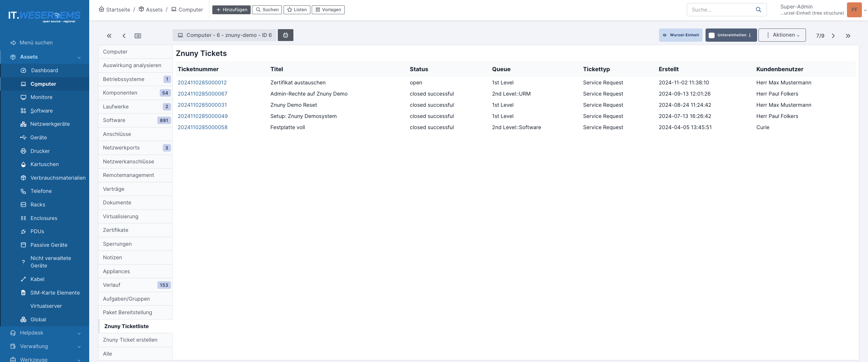The image size is (868, 362).
Task: Open the Laufwerke tab
Action: point(135,107)
